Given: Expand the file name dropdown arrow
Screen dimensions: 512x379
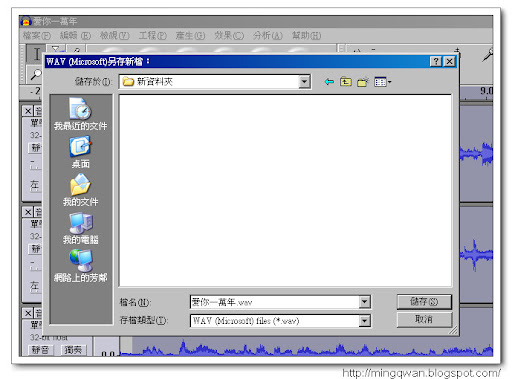Looking at the screenshot, I should [364, 302].
